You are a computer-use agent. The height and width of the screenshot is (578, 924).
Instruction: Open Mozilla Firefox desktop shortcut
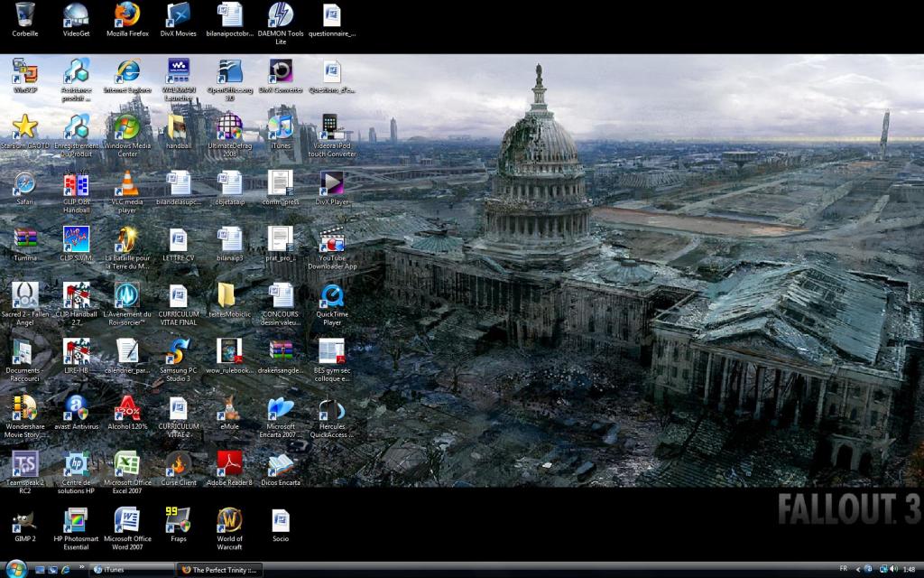(x=127, y=19)
